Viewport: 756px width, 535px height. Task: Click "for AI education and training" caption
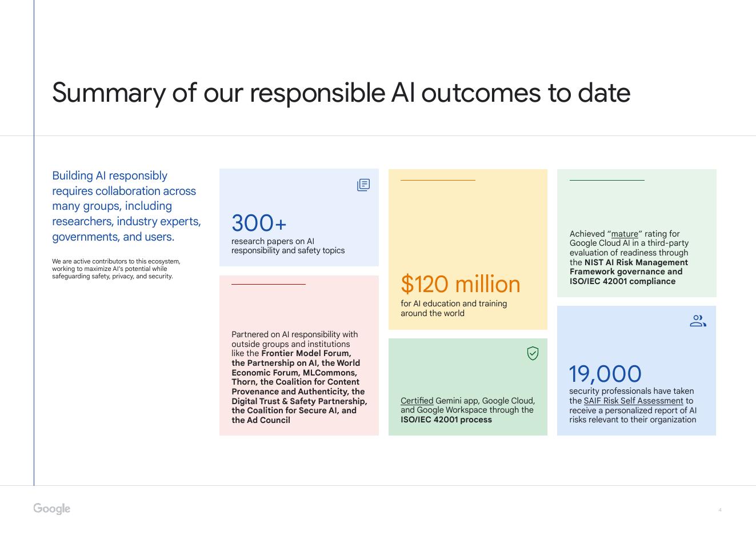[454, 304]
